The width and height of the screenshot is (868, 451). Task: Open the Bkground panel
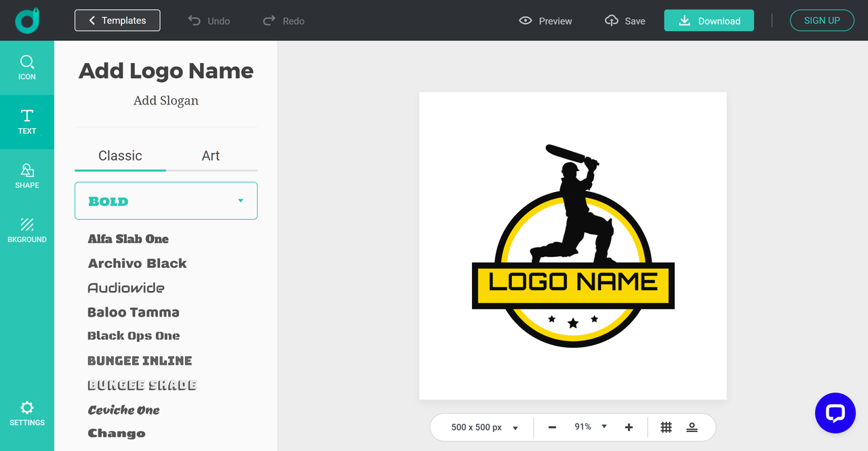point(27,230)
